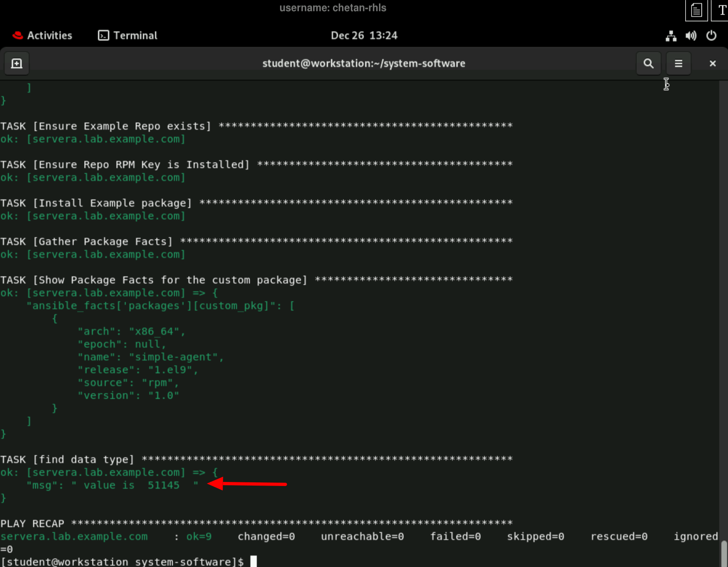Click the window title student@workstation:~/system-software
728x567 pixels.
[x=364, y=63]
